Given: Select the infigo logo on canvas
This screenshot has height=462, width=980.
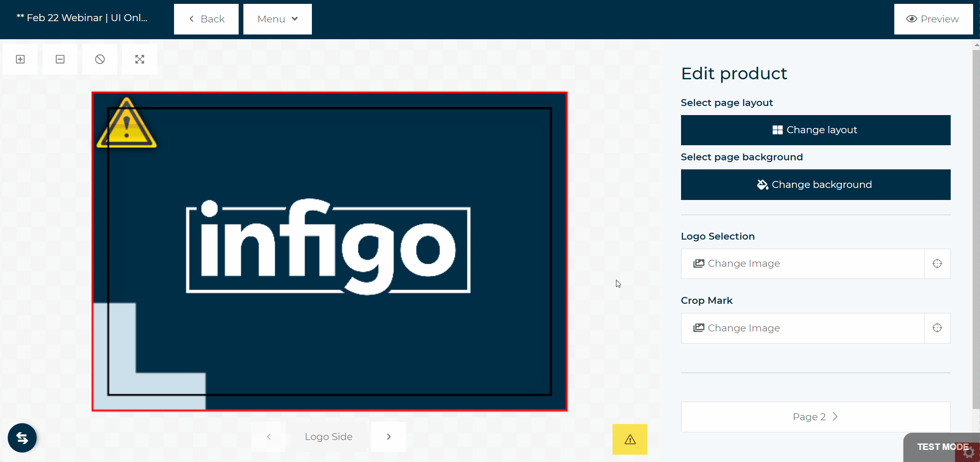Looking at the screenshot, I should (328, 247).
